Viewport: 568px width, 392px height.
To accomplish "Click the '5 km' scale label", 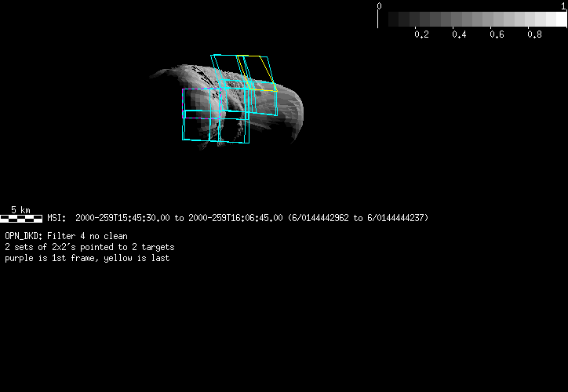I will 20,210.
